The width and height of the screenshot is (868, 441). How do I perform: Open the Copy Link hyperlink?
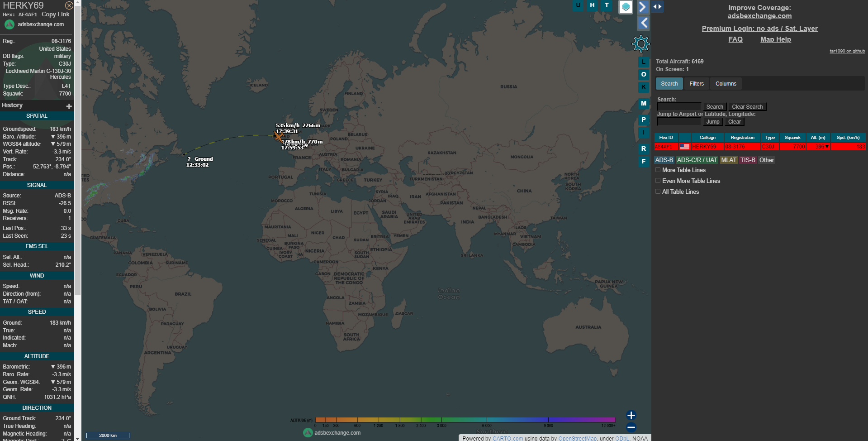tap(56, 14)
